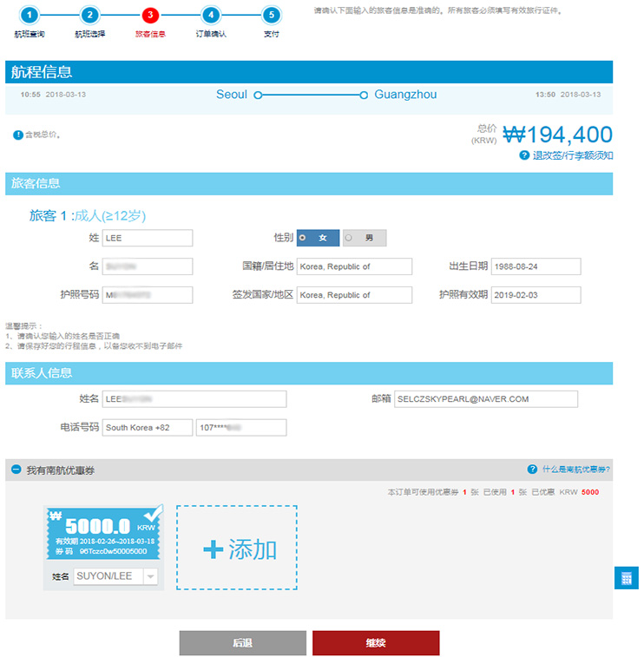Click the gray back button

[x=243, y=643]
